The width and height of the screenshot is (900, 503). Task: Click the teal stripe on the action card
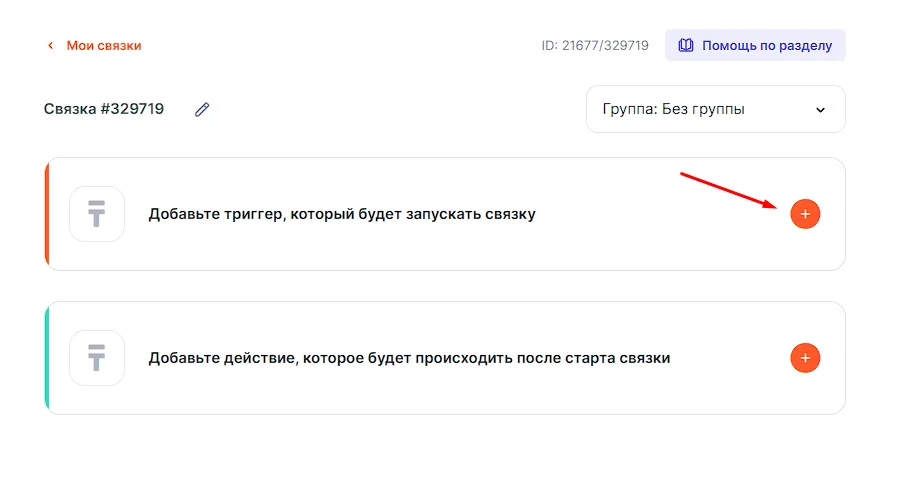[x=47, y=358]
